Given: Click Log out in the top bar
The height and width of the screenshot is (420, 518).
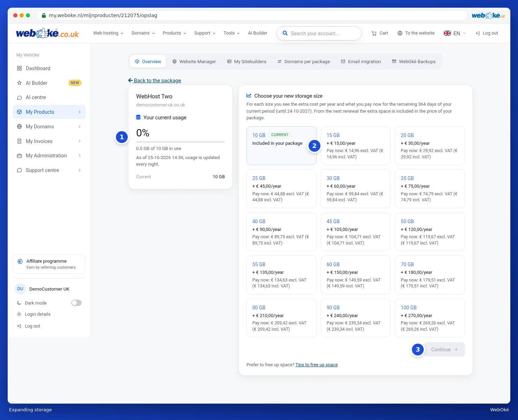Looking at the screenshot, I should coord(487,33).
